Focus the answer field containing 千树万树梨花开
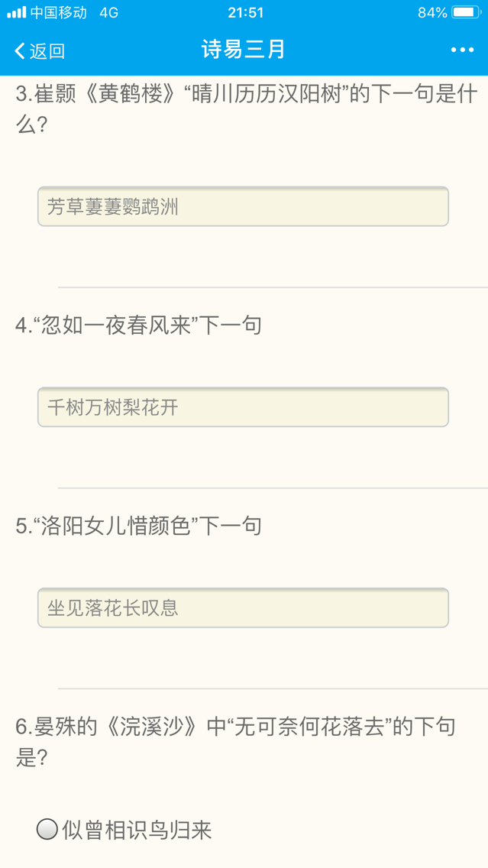Image resolution: width=488 pixels, height=868 pixels. [x=243, y=407]
